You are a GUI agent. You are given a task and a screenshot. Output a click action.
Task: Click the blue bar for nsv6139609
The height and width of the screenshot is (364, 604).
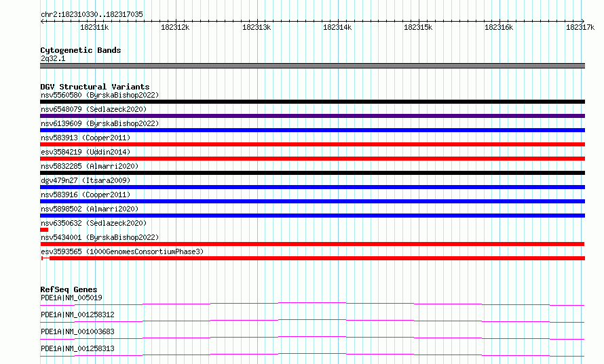(312, 130)
